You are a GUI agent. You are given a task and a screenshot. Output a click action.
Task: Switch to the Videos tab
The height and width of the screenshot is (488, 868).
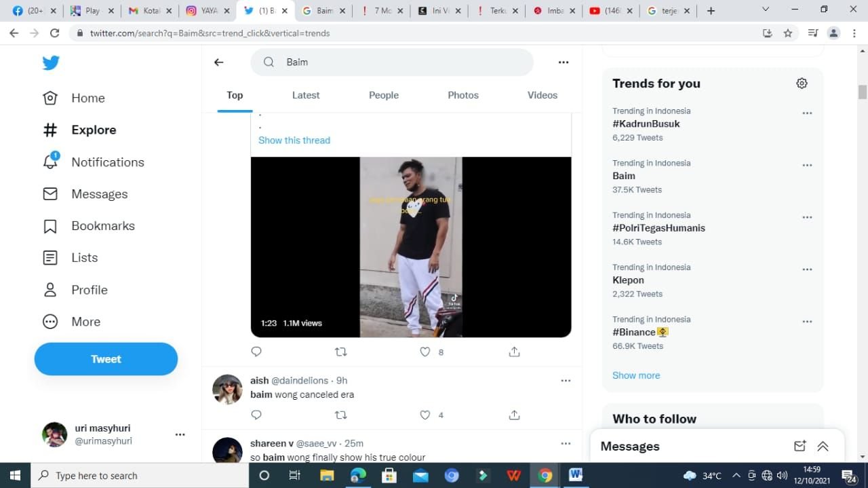[542, 95]
